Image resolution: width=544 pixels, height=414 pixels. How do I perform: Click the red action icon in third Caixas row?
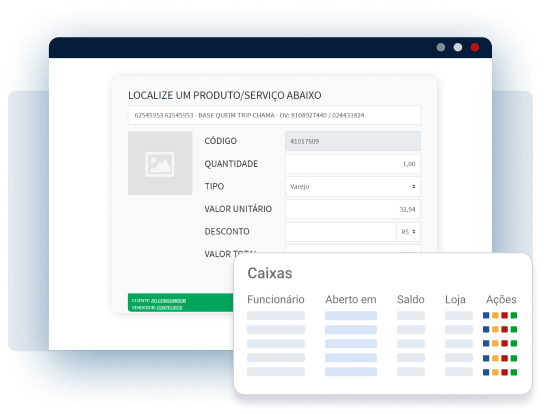504,343
